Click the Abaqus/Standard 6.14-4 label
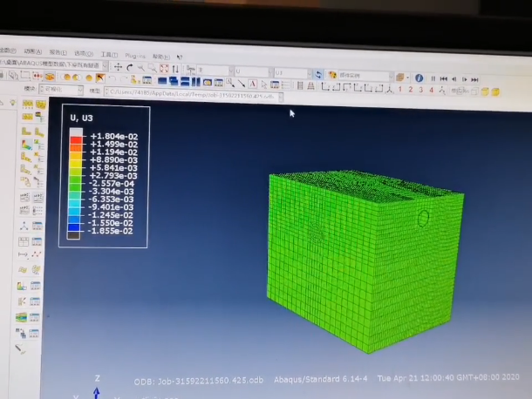532x399 pixels. point(321,379)
